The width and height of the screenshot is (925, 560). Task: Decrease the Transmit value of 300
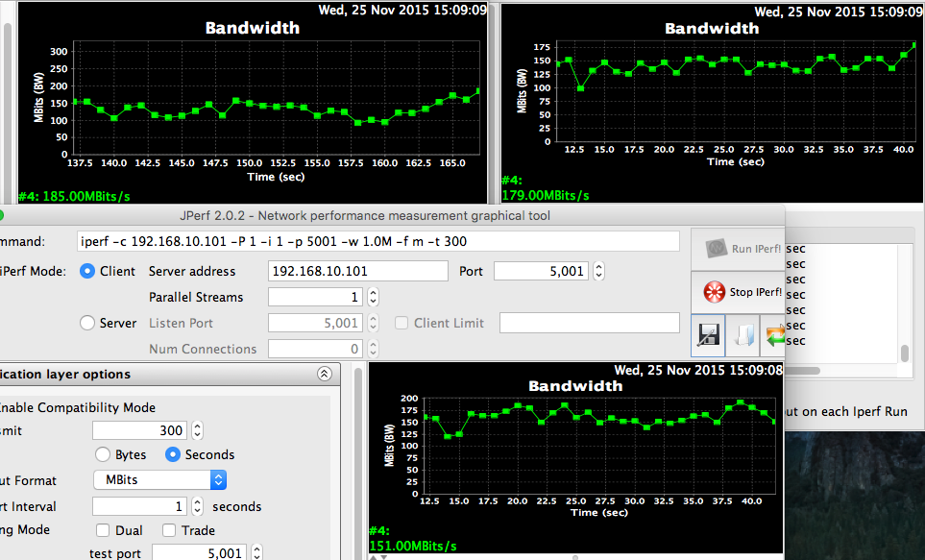tap(198, 435)
